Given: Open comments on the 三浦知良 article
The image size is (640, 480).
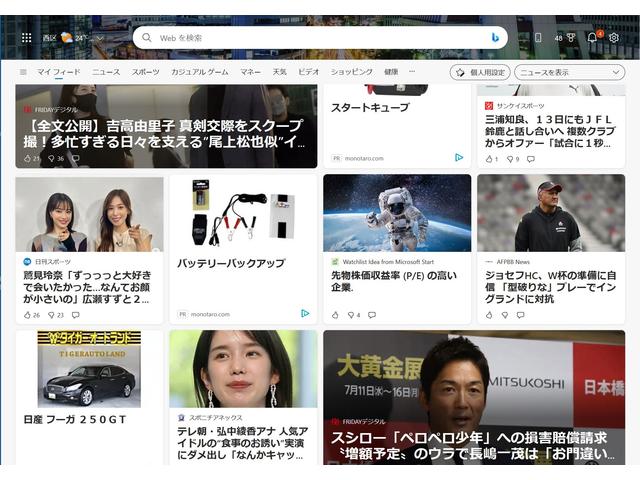Looking at the screenshot, I should 531,159.
